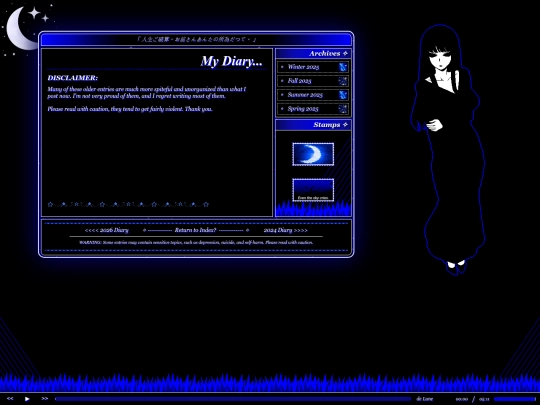Click the starry icon beside Fall 2025

coord(343,81)
